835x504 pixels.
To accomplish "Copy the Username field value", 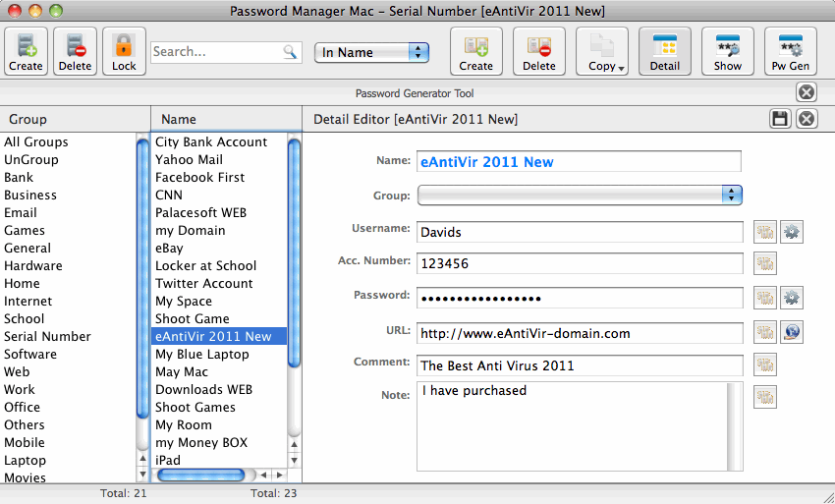I will [764, 232].
